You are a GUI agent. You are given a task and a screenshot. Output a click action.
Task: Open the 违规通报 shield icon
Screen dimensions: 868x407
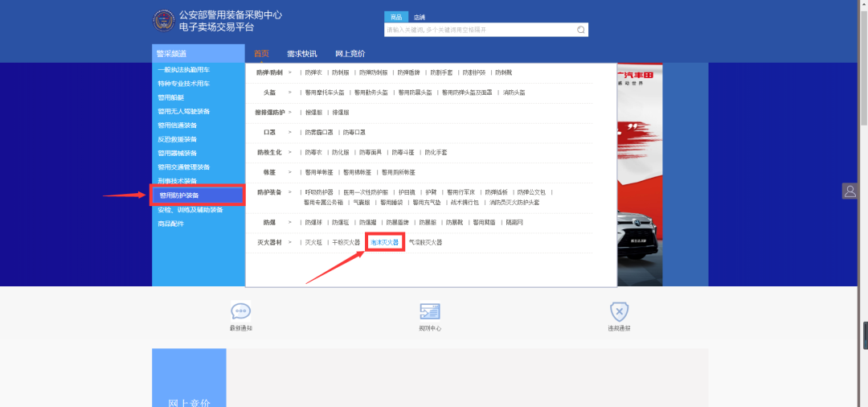(x=619, y=312)
